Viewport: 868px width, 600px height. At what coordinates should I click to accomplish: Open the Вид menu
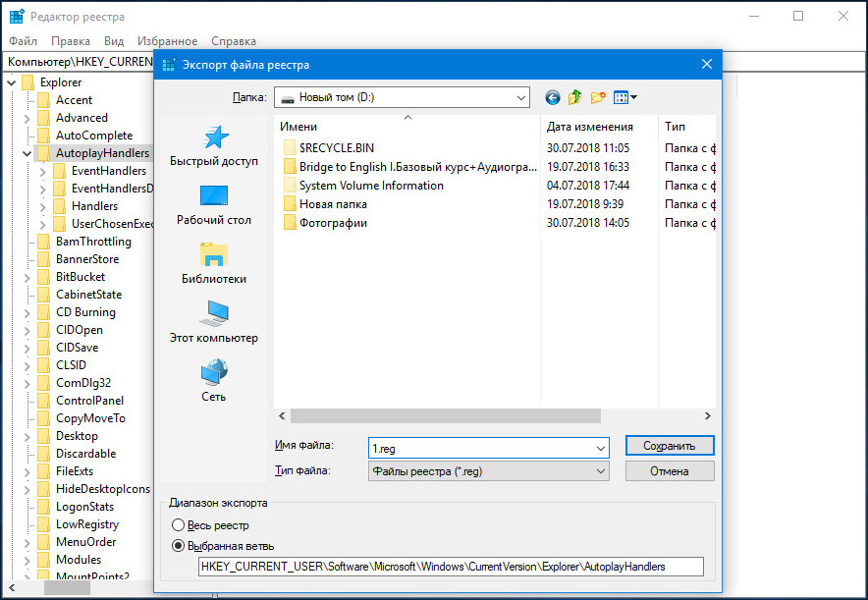114,41
